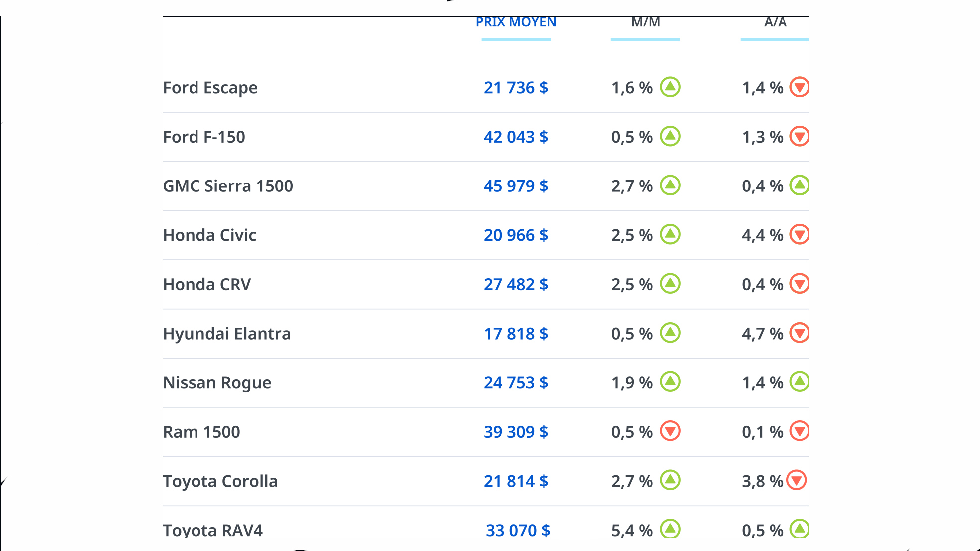Screen dimensions: 980x551
Task: Click the Toyota Corolla price 21 814 $
Action: tap(516, 481)
